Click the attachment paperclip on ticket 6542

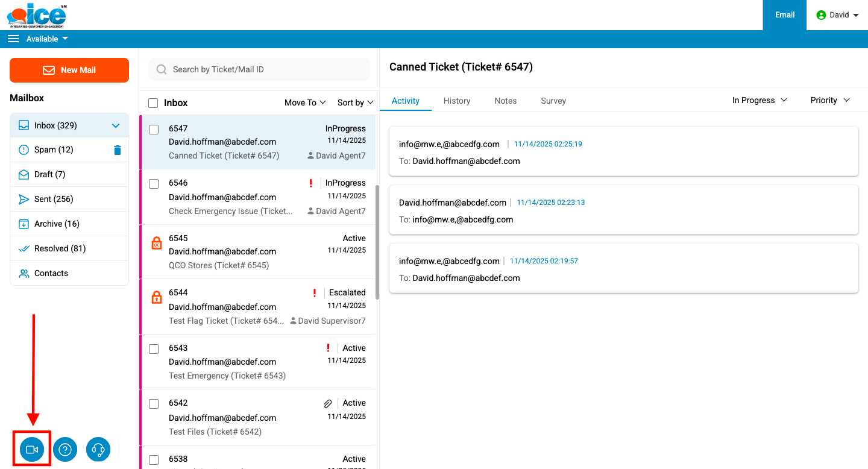click(x=328, y=403)
